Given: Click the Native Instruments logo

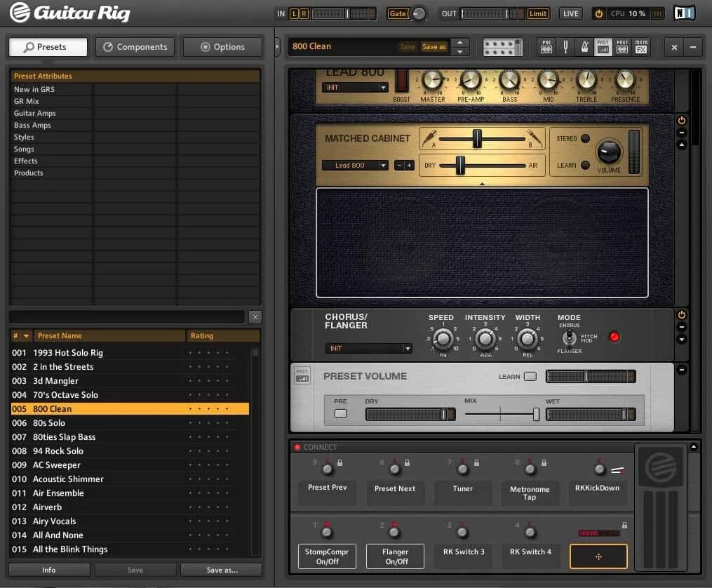Looking at the screenshot, I should pos(684,13).
